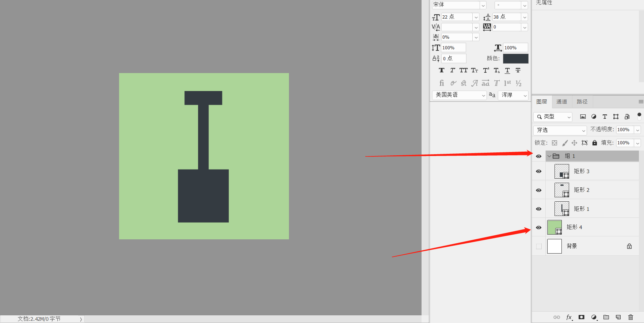Screen dimensions: 644x323
Task: Filter layers by text layer type
Action: click(605, 117)
